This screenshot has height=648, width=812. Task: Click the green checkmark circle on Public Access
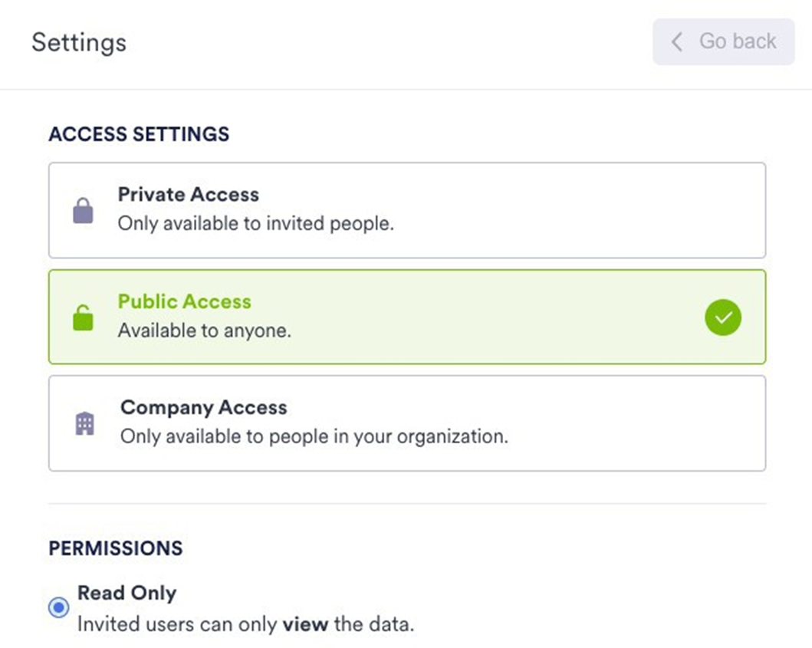722,317
